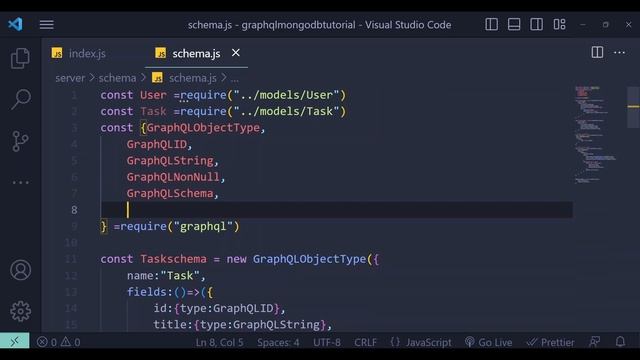Click the vertical scrollbar slider
This screenshot has height=360, width=640.
[633, 107]
